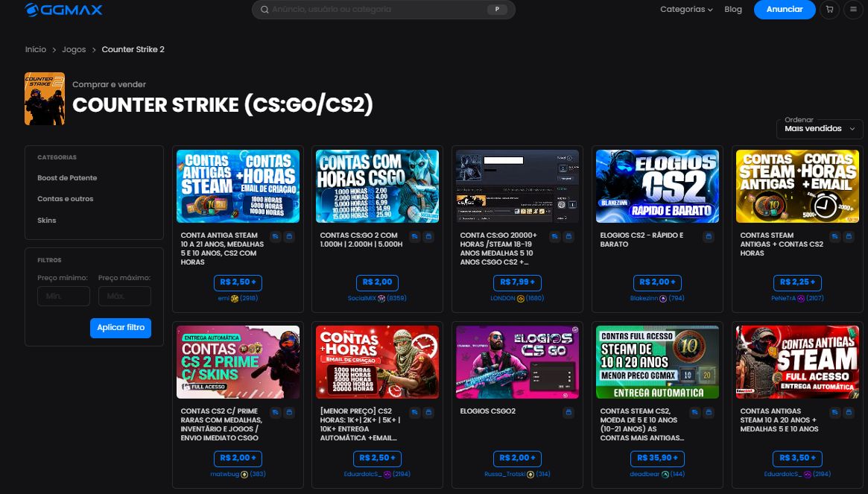Open the CONTAS CS2 C/ PRIME listing thumbnail

(238, 361)
